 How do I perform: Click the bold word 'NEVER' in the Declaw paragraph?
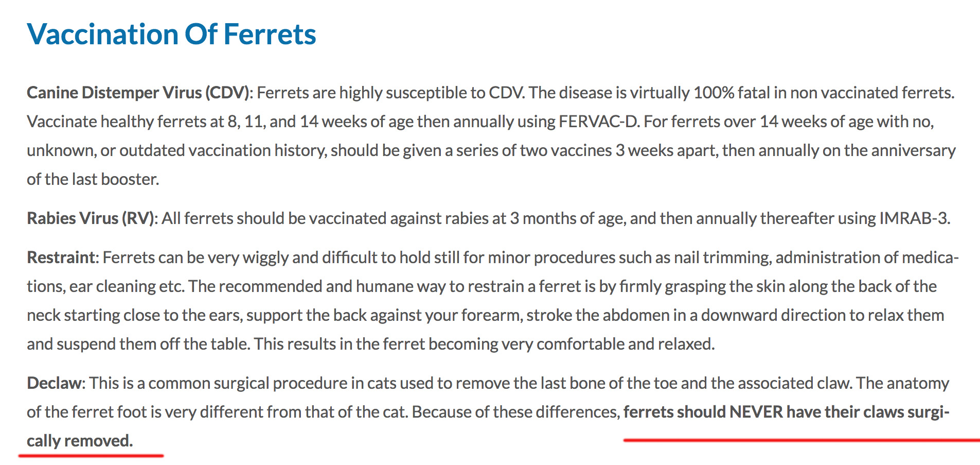pyautogui.click(x=756, y=412)
